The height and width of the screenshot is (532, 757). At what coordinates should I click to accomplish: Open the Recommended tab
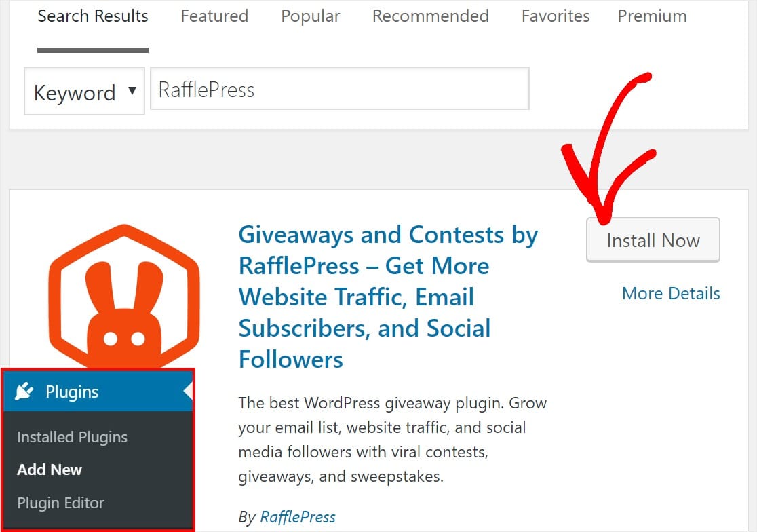430,16
